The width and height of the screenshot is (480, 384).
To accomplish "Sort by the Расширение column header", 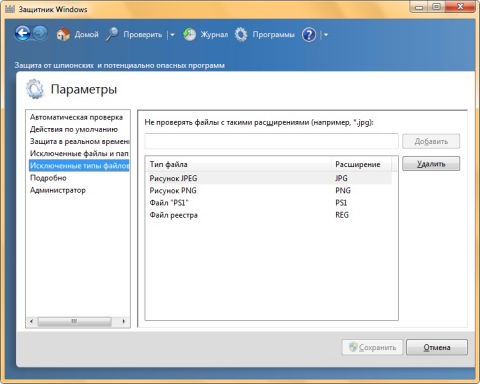I will [x=361, y=164].
